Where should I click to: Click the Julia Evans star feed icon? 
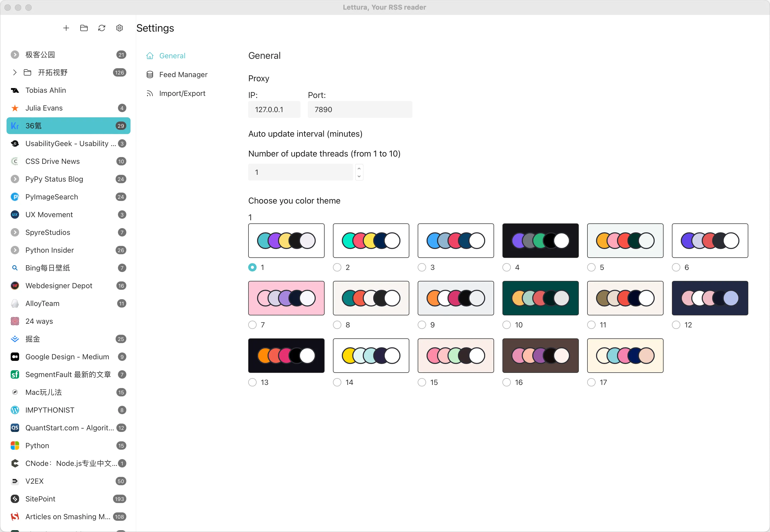tap(15, 108)
